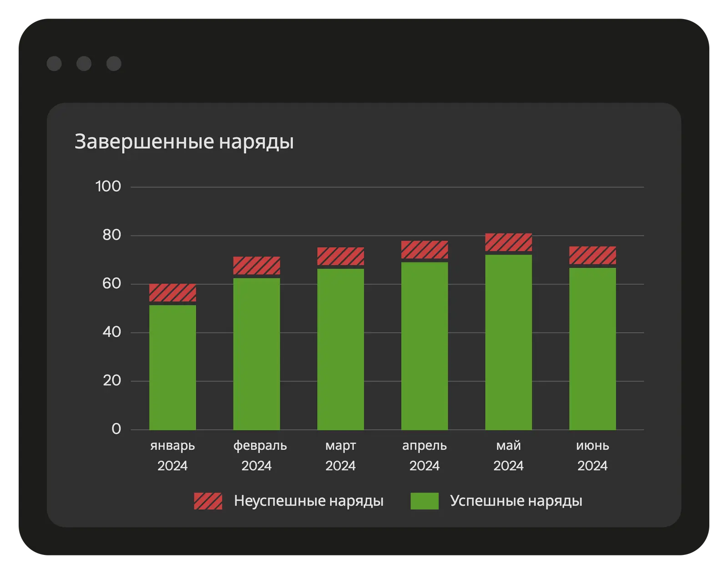Select the green bar for январь 2024

pos(172,367)
